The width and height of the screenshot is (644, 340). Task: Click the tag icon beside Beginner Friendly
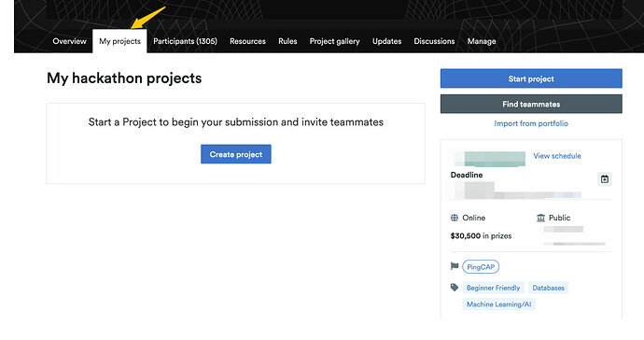click(x=455, y=288)
